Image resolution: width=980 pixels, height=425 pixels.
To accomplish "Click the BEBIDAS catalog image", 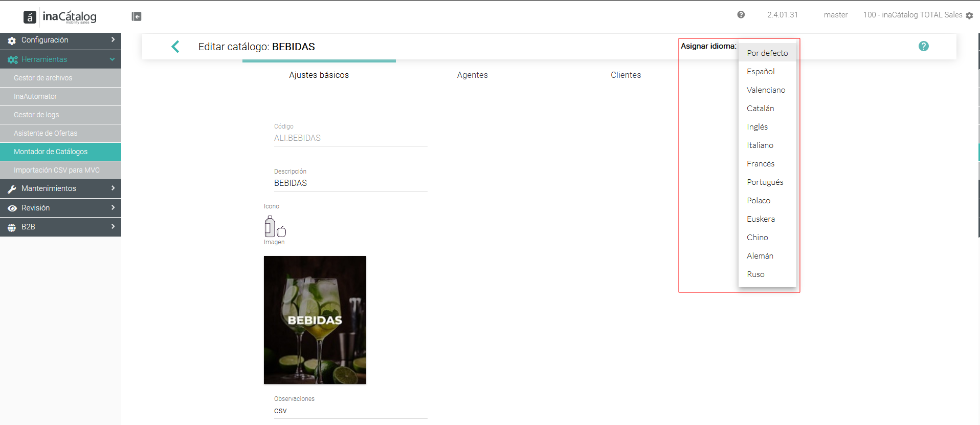I will (x=315, y=320).
